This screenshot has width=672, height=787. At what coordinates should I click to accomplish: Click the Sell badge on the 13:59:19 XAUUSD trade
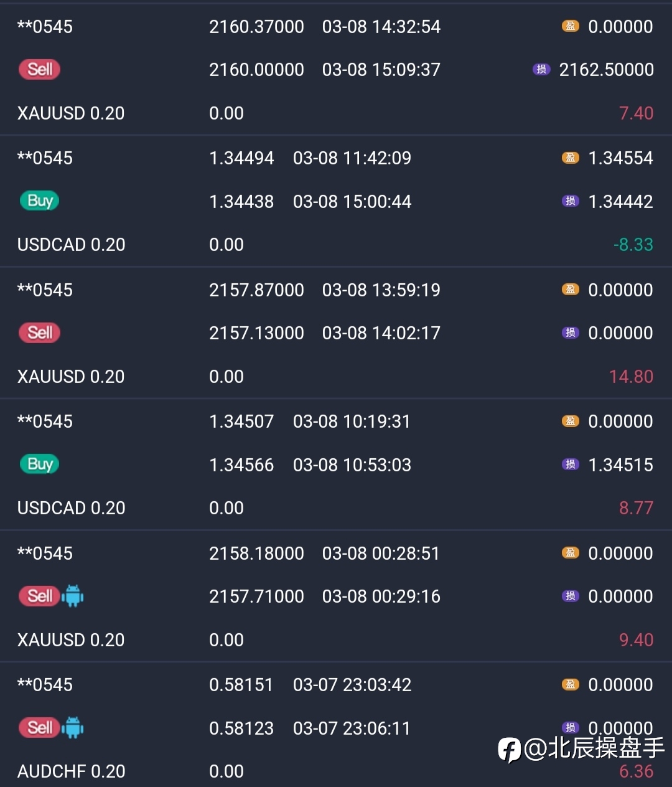pos(39,332)
